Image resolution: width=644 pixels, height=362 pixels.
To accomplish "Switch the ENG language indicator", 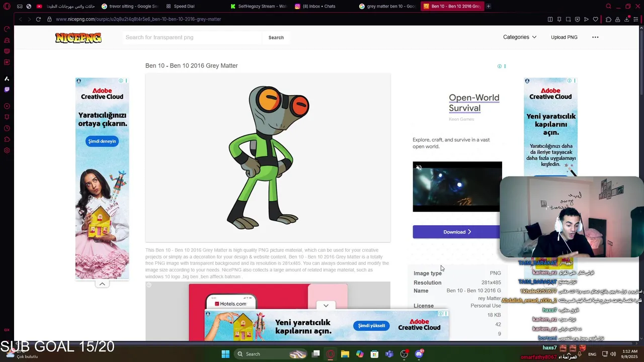I will click(x=592, y=354).
